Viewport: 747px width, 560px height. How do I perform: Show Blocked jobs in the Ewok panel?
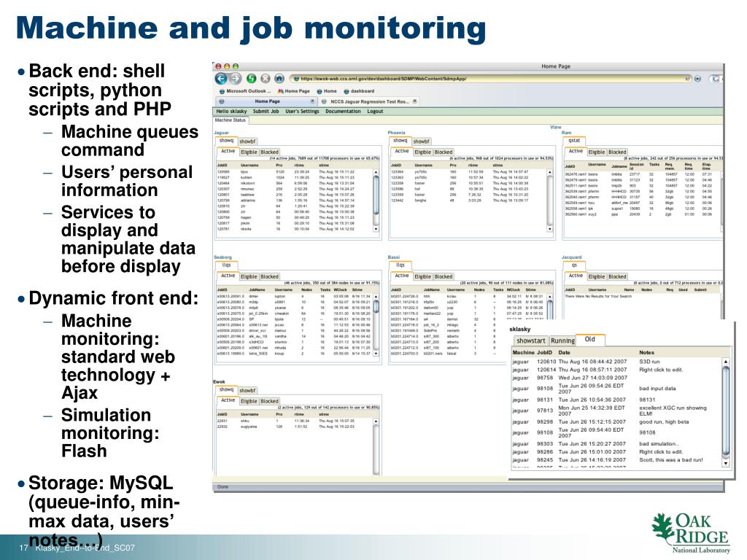click(269, 401)
